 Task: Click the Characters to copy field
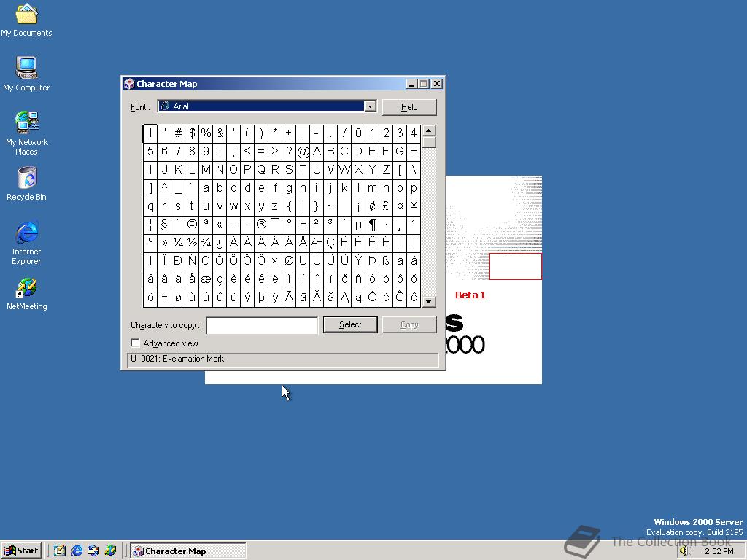coord(262,326)
